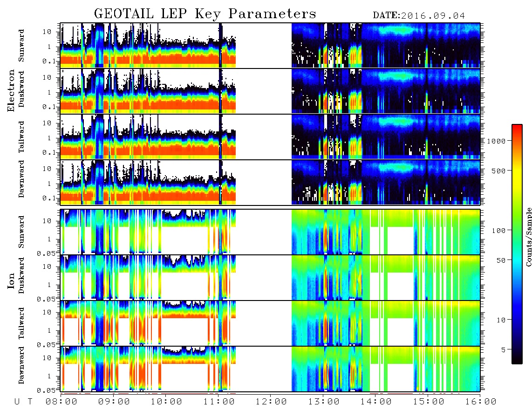This screenshot has width=532, height=410.
Task: Click the Electron group axis label
Action: (11, 91)
